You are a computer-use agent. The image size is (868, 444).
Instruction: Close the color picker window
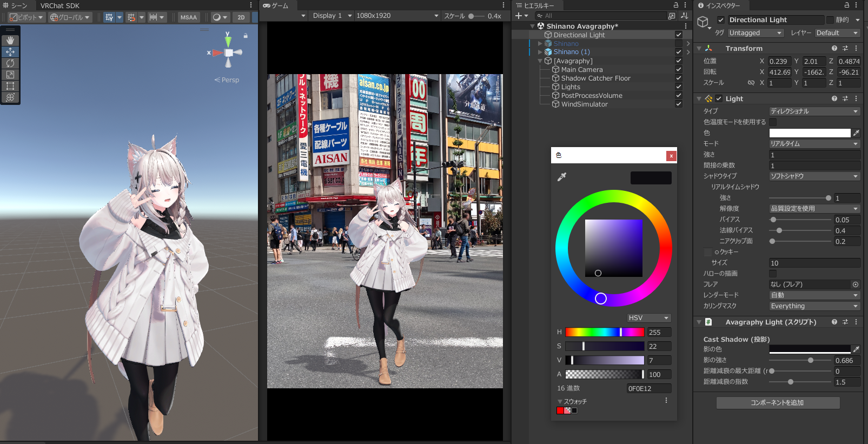(x=671, y=156)
